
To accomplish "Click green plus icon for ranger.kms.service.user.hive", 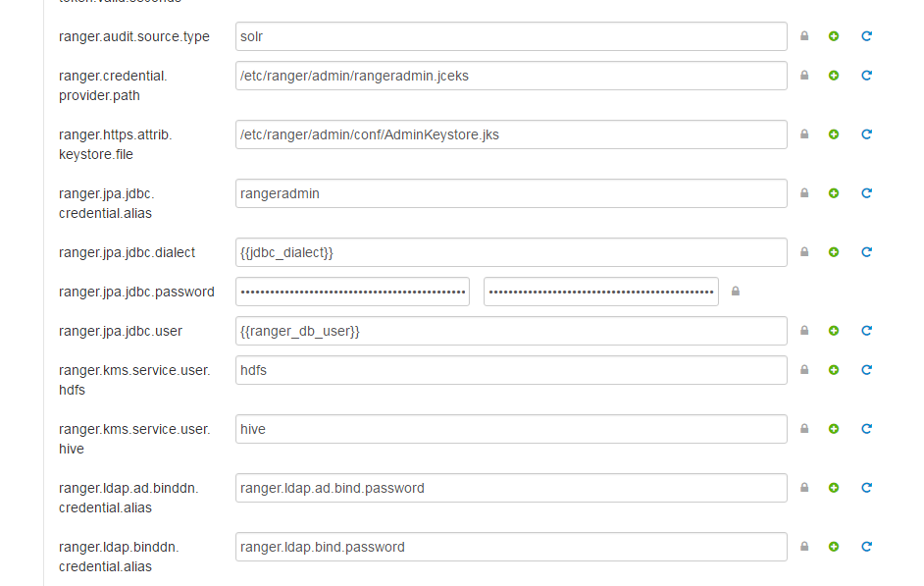I will point(834,429).
